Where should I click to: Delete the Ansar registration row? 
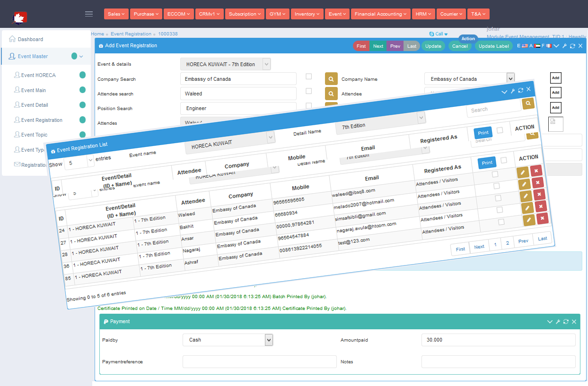click(x=539, y=194)
